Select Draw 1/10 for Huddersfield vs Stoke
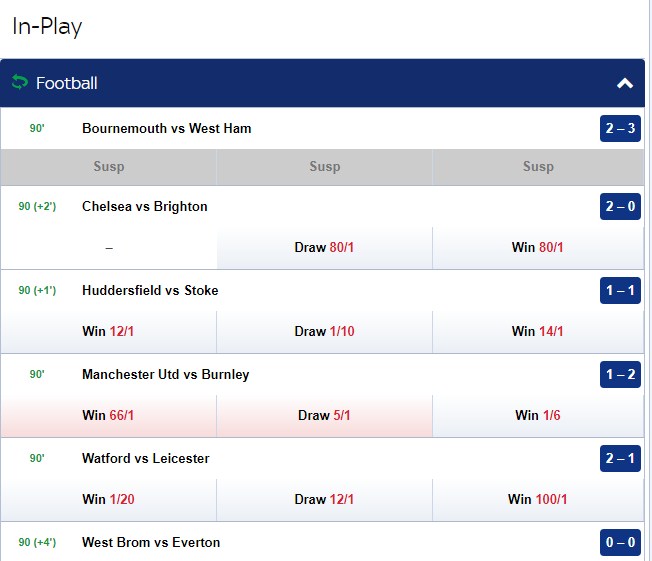 [324, 332]
